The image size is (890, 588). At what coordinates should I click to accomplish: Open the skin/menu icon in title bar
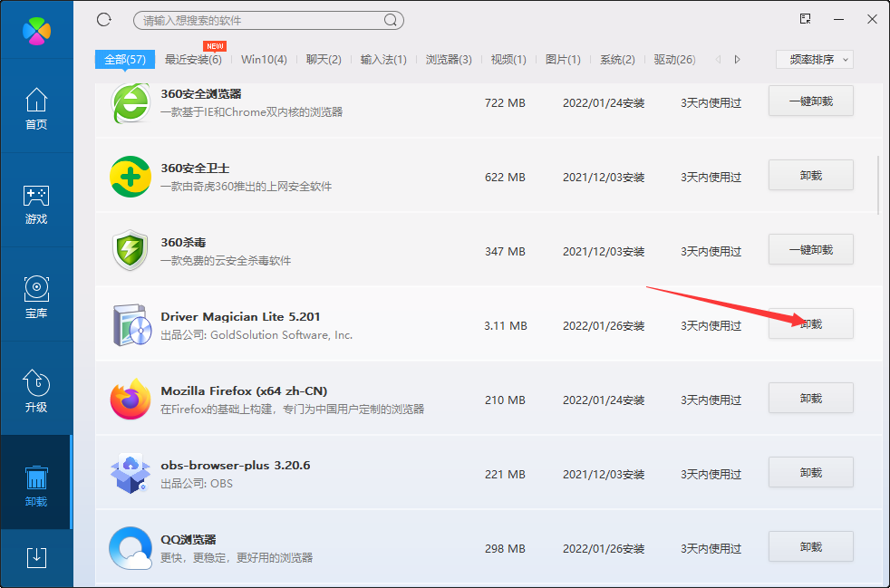tap(805, 19)
